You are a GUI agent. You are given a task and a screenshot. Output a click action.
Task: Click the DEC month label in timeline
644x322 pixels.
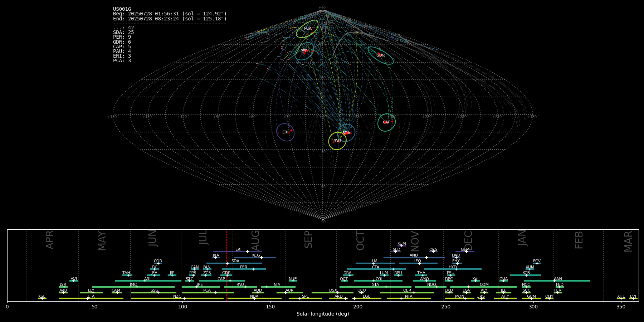tap(468, 241)
